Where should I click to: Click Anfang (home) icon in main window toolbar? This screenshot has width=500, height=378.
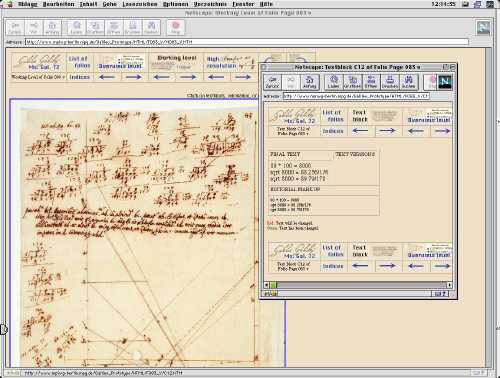coord(52,28)
